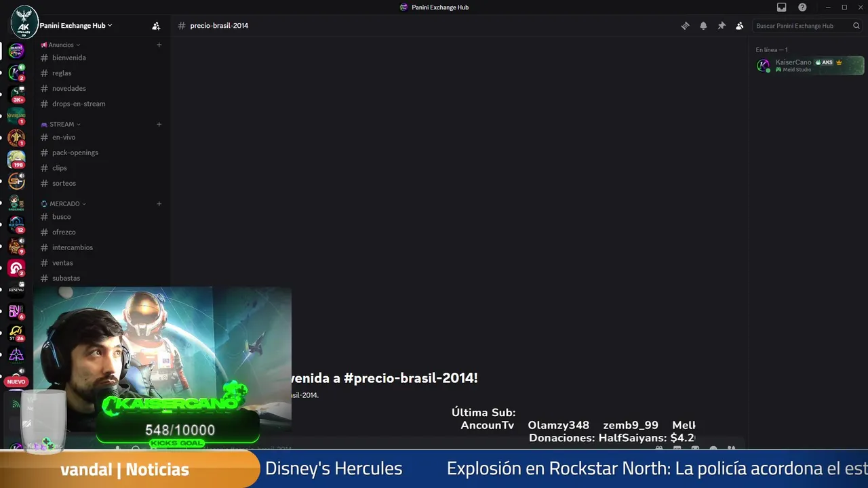Open KaiserCano member profile
The height and width of the screenshot is (488, 868).
(x=809, y=65)
